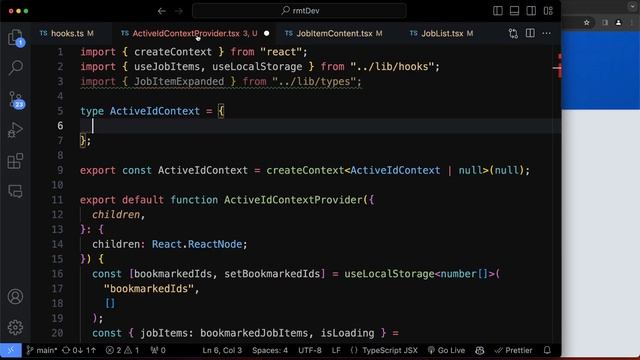Change end of line sequence LF

(336, 350)
